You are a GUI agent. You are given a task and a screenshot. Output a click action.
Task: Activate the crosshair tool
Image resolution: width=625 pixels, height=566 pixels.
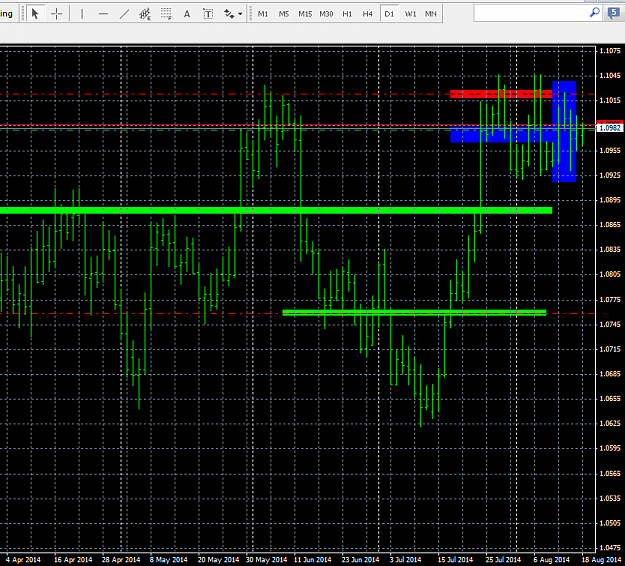(56, 14)
